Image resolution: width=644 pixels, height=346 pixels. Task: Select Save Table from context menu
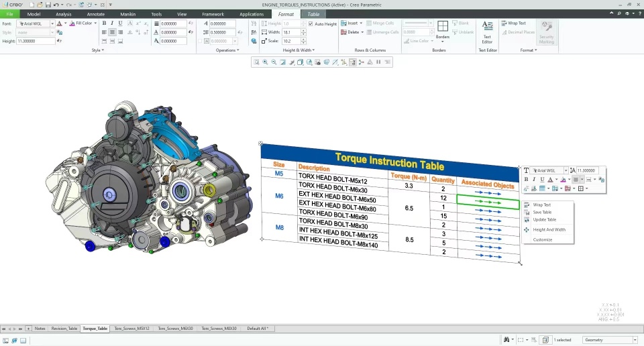pyautogui.click(x=542, y=213)
